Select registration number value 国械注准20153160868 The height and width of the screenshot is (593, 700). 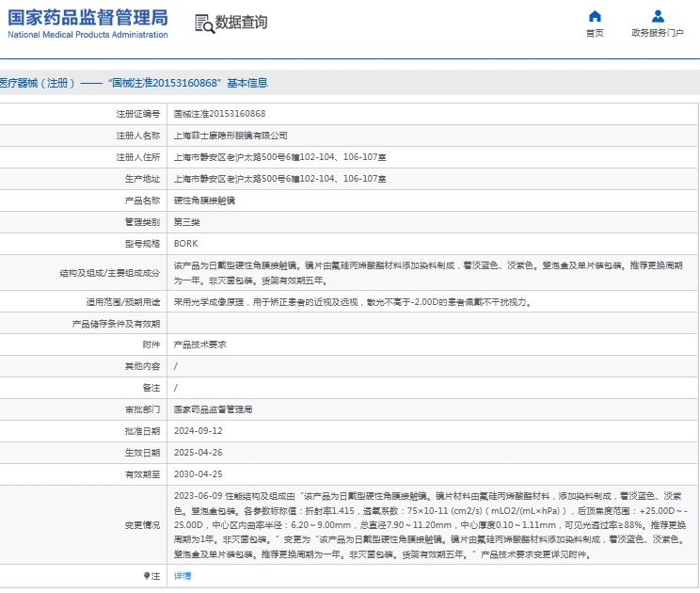219,114
